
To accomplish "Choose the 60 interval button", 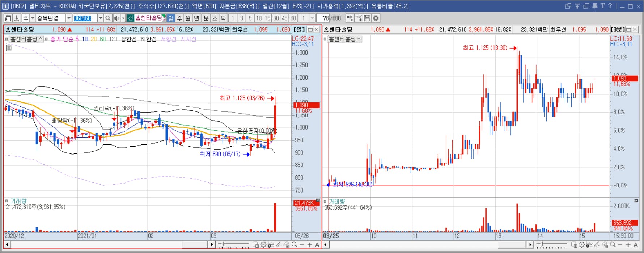I will click(293, 18).
